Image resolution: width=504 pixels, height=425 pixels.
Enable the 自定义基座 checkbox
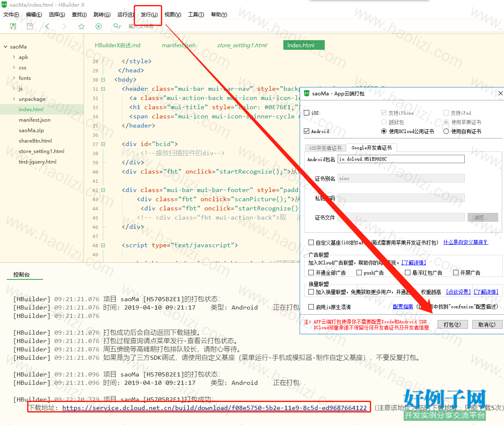311,242
